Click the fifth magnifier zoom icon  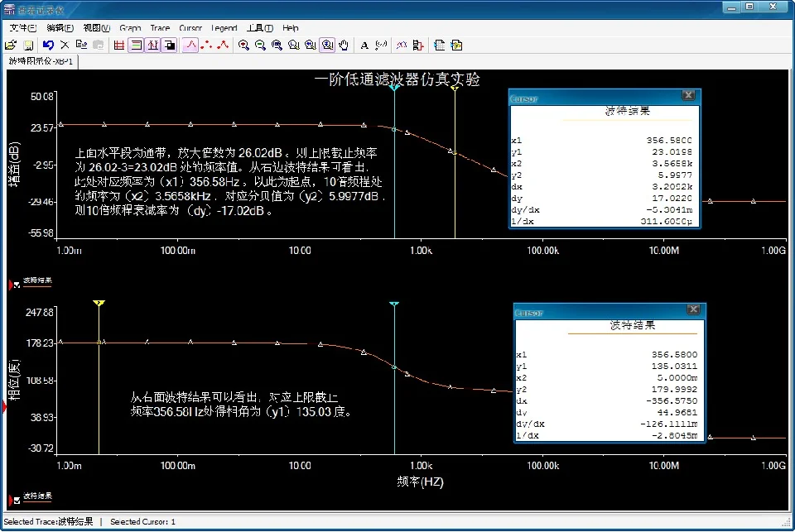coord(311,46)
